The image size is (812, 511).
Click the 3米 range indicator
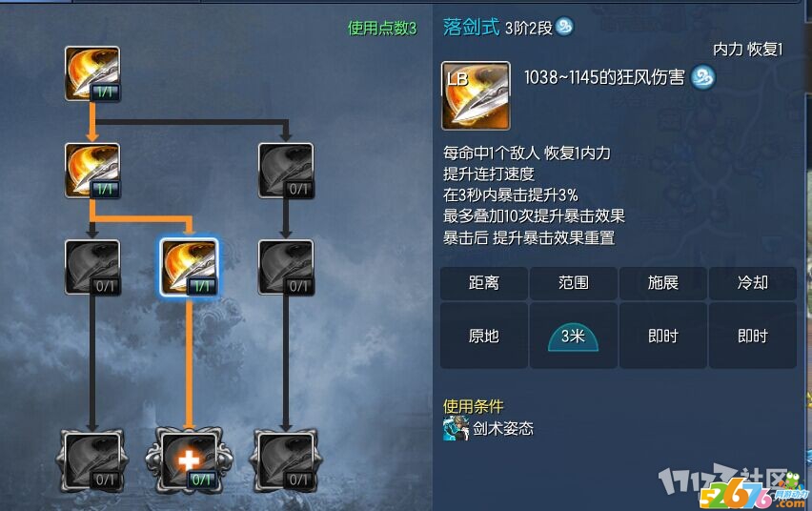pos(574,337)
